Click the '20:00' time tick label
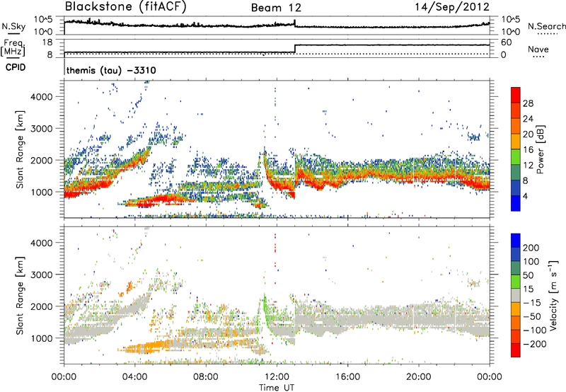 (x=419, y=377)
